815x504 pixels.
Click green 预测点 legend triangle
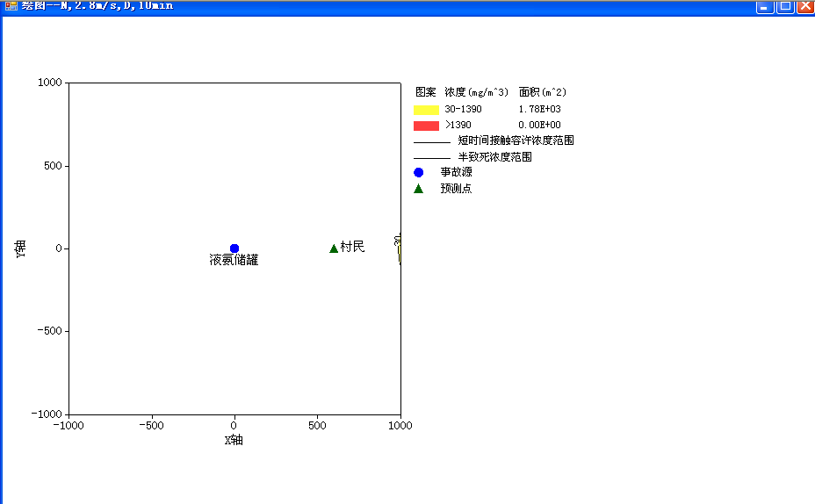click(418, 189)
